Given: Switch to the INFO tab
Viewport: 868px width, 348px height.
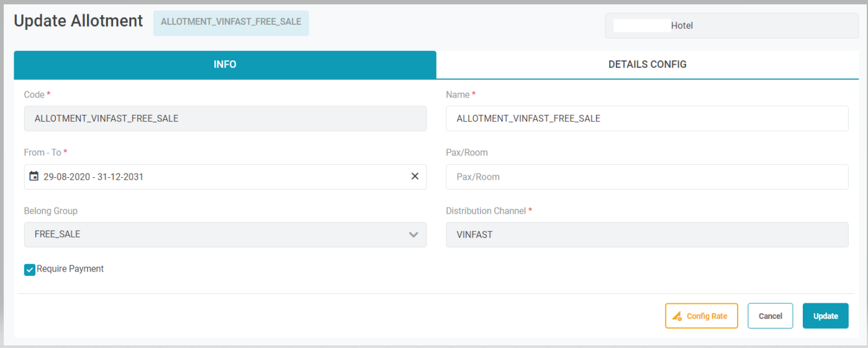Looking at the screenshot, I should coord(225,65).
